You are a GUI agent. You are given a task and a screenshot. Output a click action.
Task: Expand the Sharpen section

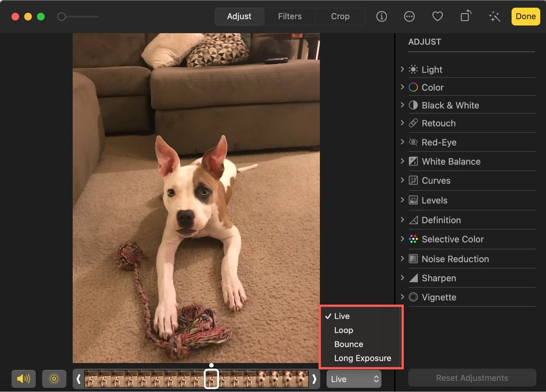(402, 278)
